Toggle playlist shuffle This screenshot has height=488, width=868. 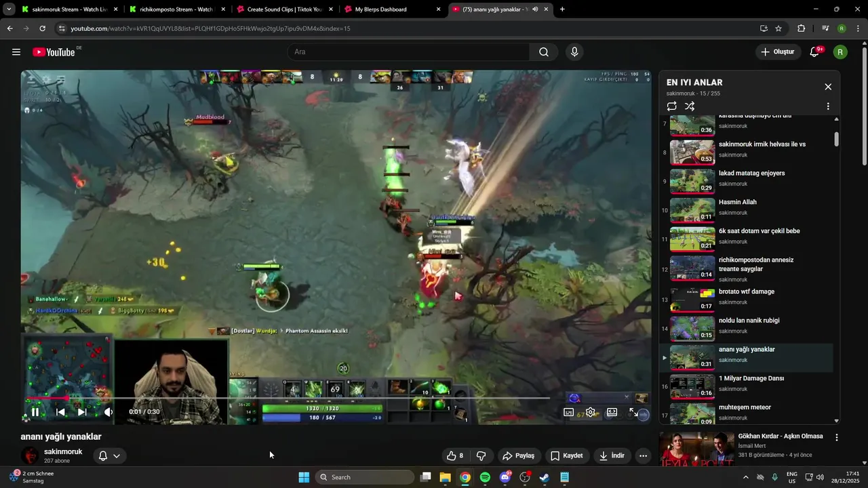point(690,106)
